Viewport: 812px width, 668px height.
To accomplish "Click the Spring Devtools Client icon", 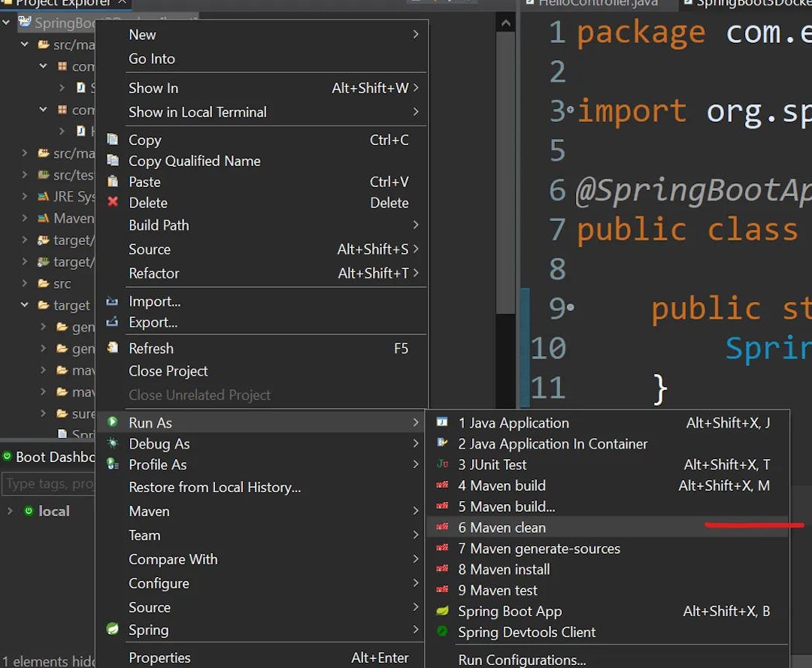I will click(442, 632).
